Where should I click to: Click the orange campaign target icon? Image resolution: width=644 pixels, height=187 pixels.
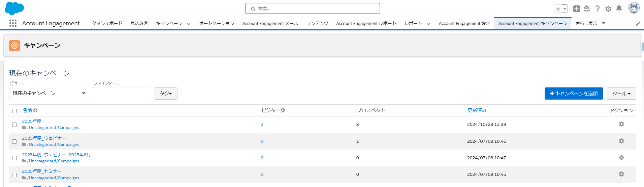(14, 45)
